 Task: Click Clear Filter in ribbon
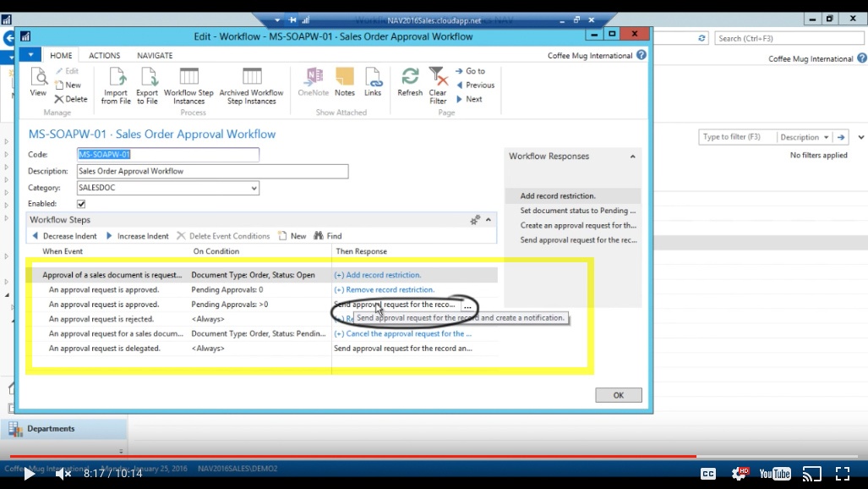click(x=438, y=85)
